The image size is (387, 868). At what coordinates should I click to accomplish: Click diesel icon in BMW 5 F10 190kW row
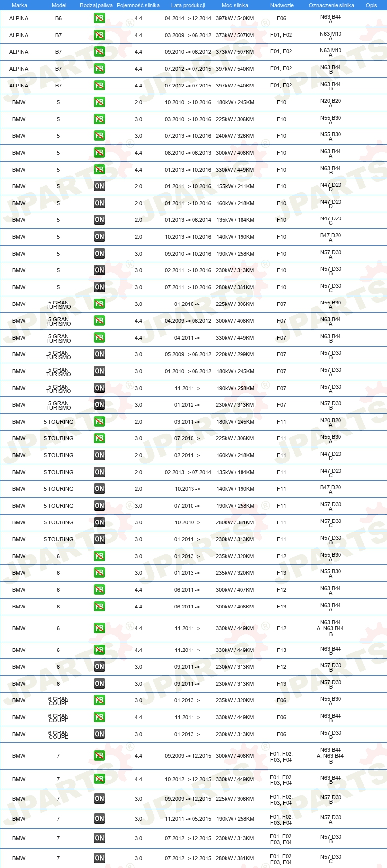point(99,254)
